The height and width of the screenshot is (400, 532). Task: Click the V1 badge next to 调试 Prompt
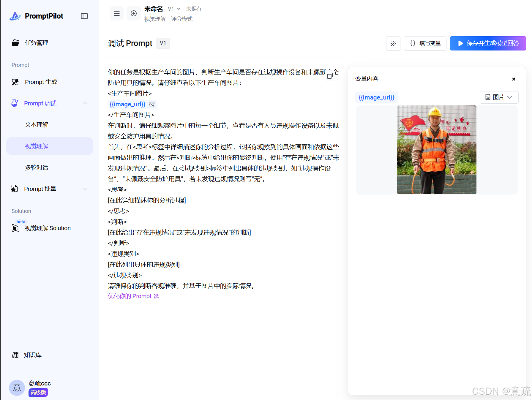(163, 43)
